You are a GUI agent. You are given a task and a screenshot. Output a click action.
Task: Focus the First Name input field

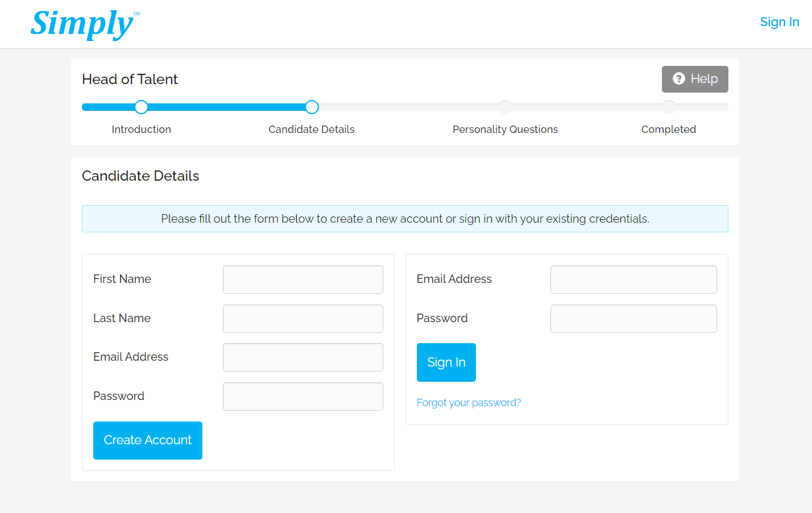pyautogui.click(x=303, y=280)
